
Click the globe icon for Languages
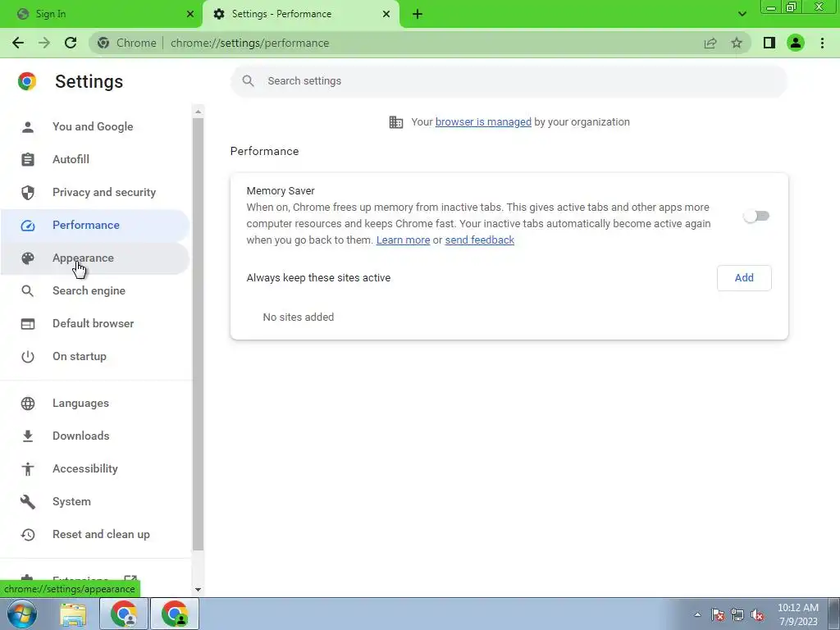28,404
